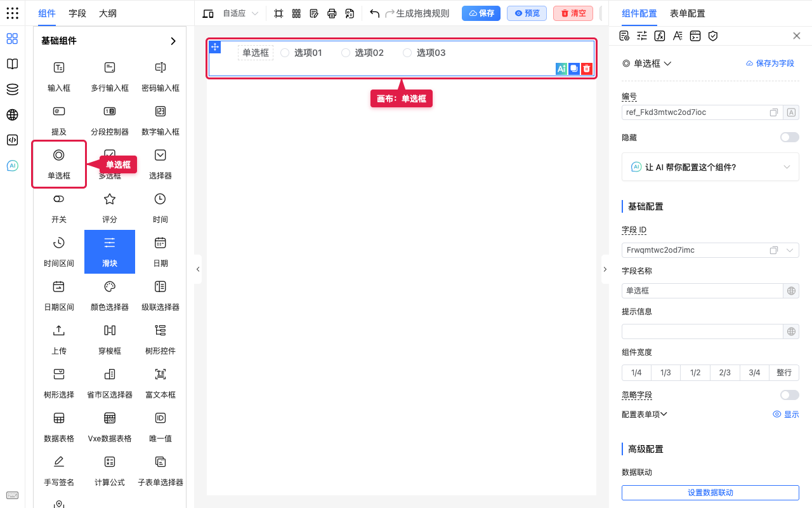Choose the 穿梭框 component
812x508 pixels.
110,339
